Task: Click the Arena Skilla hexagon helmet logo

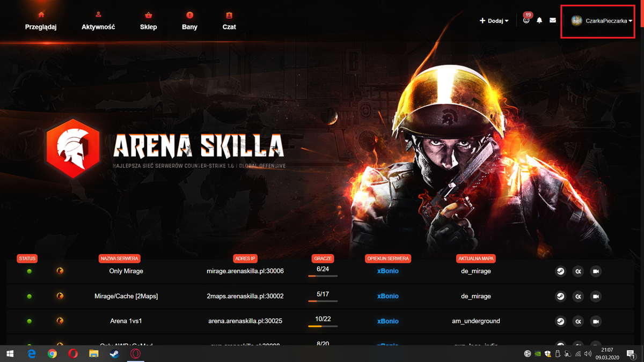Action: pyautogui.click(x=73, y=149)
